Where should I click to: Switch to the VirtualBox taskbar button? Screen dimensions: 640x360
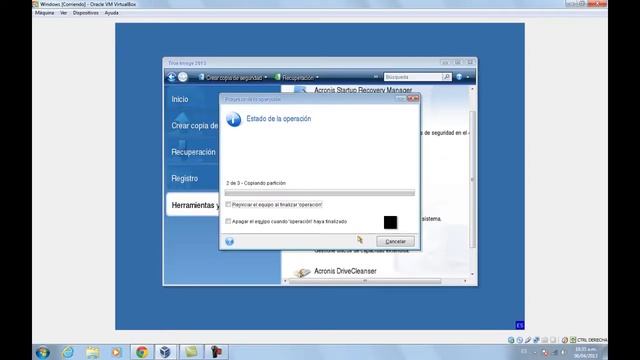165,352
